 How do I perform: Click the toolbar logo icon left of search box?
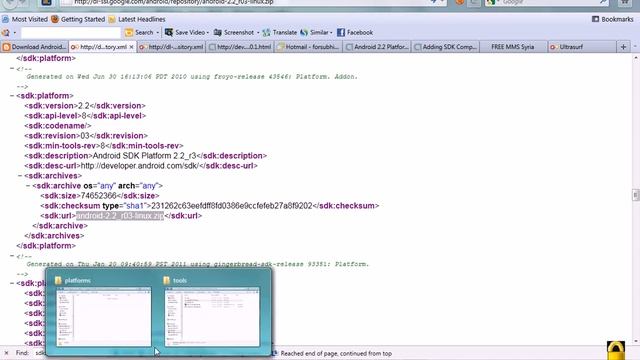point(6,33)
